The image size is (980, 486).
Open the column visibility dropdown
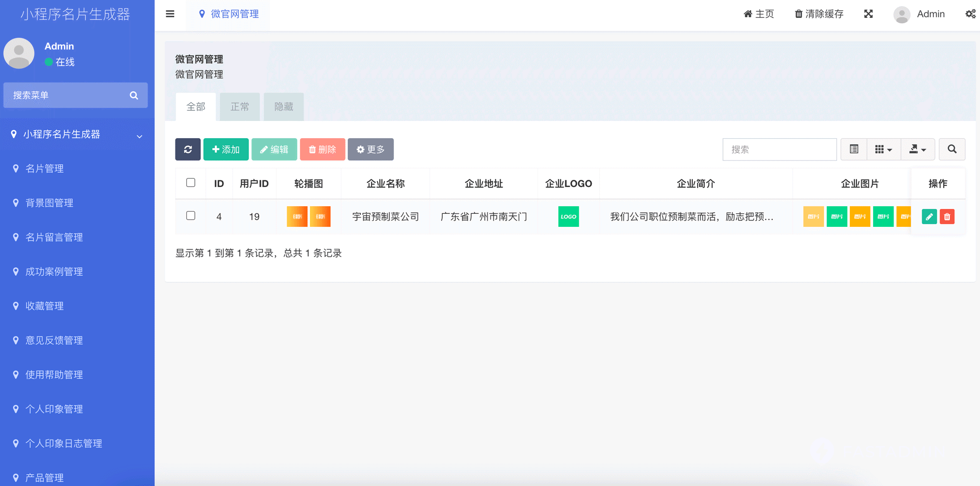883,149
